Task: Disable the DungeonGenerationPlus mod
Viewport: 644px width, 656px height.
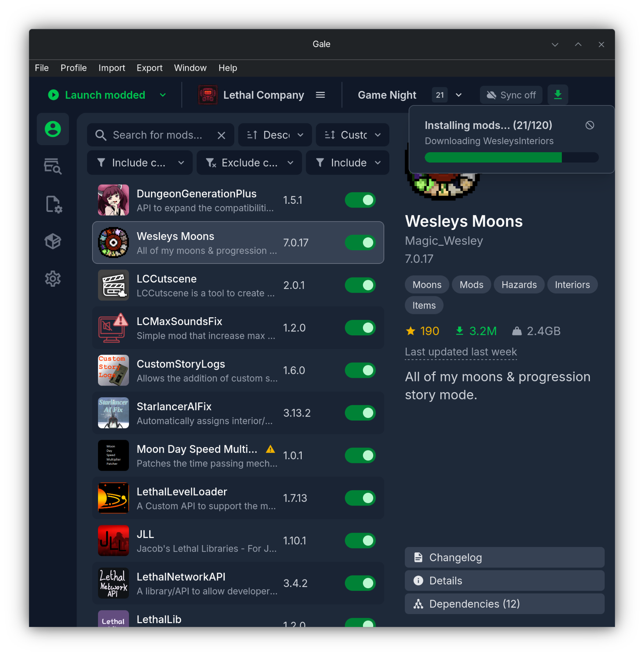Action: [360, 200]
